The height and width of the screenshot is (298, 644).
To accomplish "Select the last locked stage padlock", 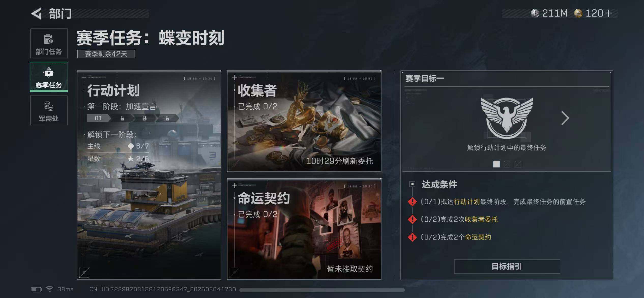I will tap(167, 118).
